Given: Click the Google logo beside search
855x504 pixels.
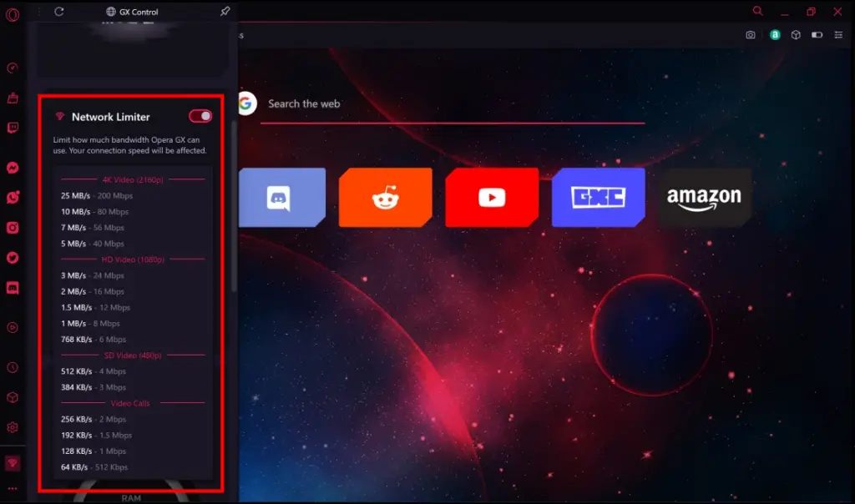Looking at the screenshot, I should [x=246, y=103].
